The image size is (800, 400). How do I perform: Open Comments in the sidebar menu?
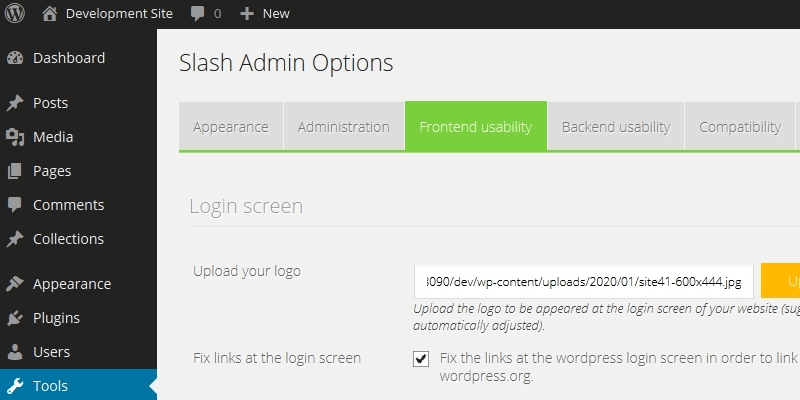coord(68,205)
